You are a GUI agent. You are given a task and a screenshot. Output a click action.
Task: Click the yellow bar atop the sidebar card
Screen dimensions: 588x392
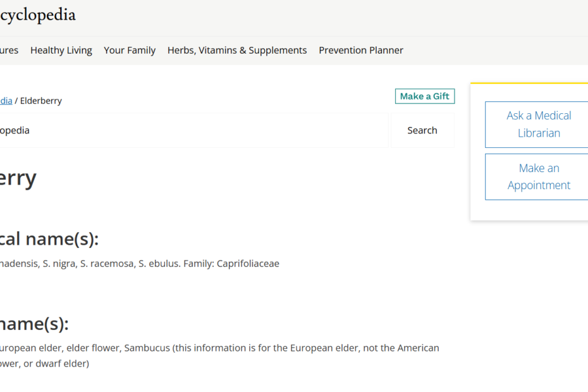[x=529, y=83]
